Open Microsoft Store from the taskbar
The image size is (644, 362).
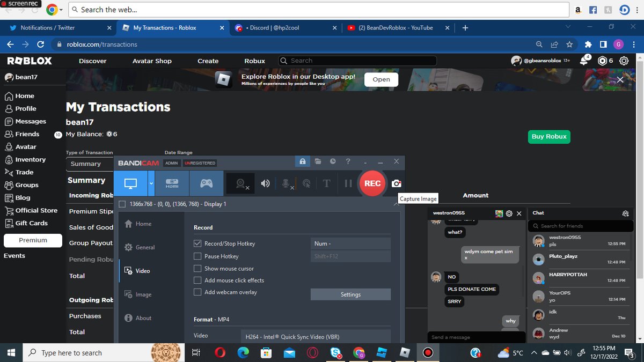coord(266,353)
